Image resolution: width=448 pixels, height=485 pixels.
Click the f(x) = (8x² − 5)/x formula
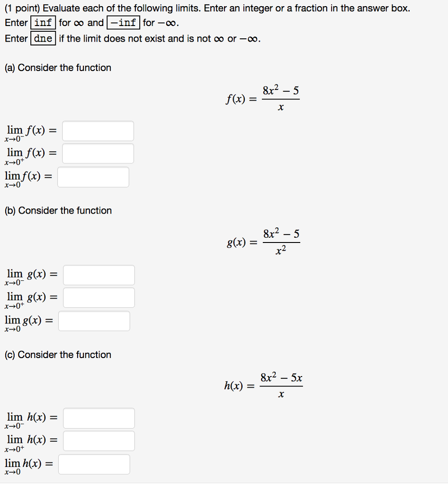coord(262,99)
